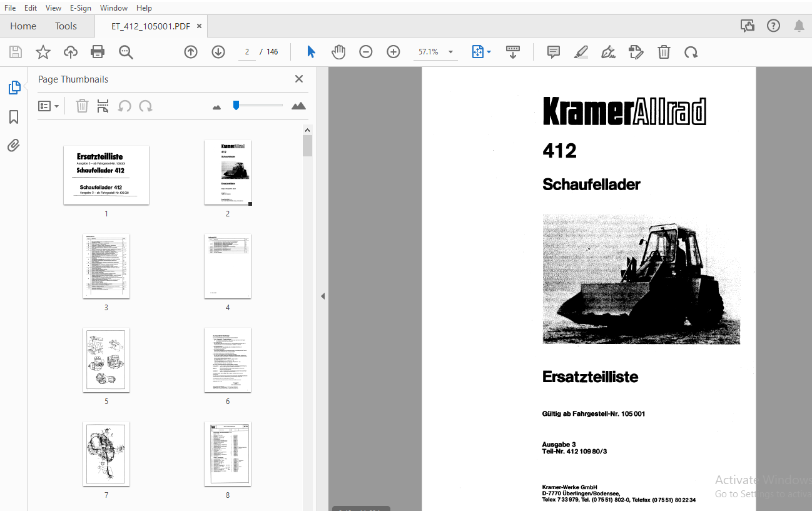Rotate thumbnails clockwise in panel
Viewport: 812px width, 511px height.
pos(146,106)
